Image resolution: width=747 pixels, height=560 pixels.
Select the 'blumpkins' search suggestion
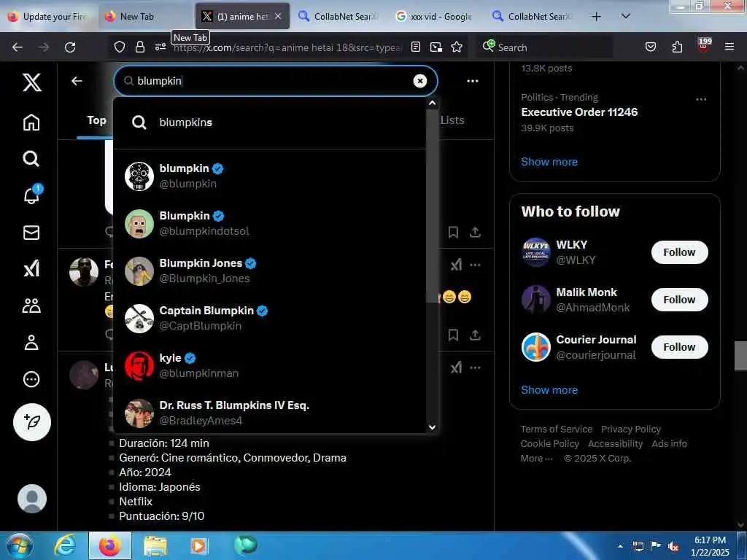click(x=269, y=122)
